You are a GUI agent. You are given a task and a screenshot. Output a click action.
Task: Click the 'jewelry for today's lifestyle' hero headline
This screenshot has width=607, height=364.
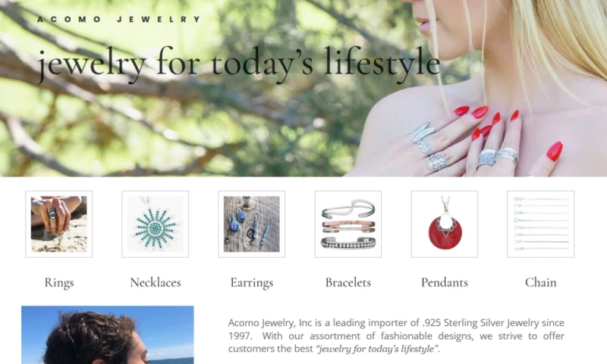tap(239, 64)
